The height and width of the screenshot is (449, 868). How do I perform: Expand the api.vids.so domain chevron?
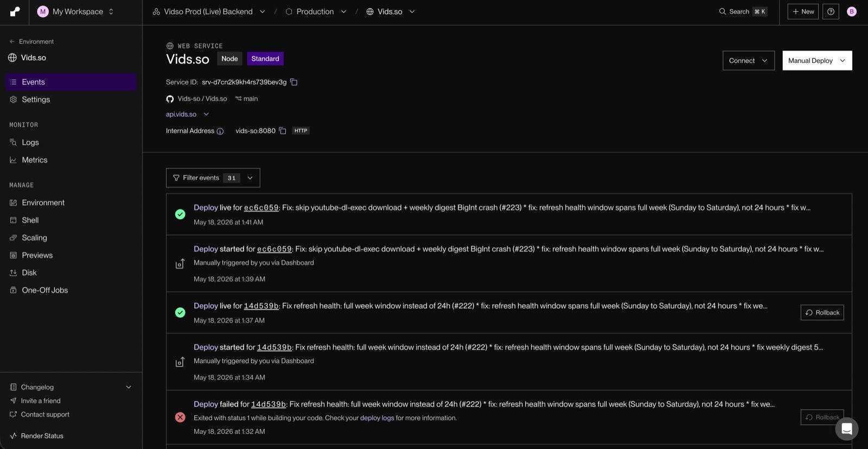coord(206,115)
